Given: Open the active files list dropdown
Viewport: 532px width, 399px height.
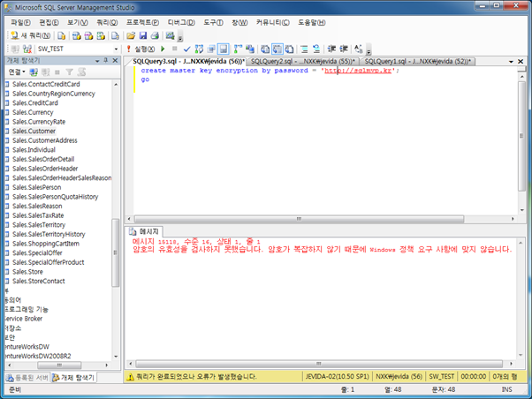Looking at the screenshot, I should click(x=511, y=62).
